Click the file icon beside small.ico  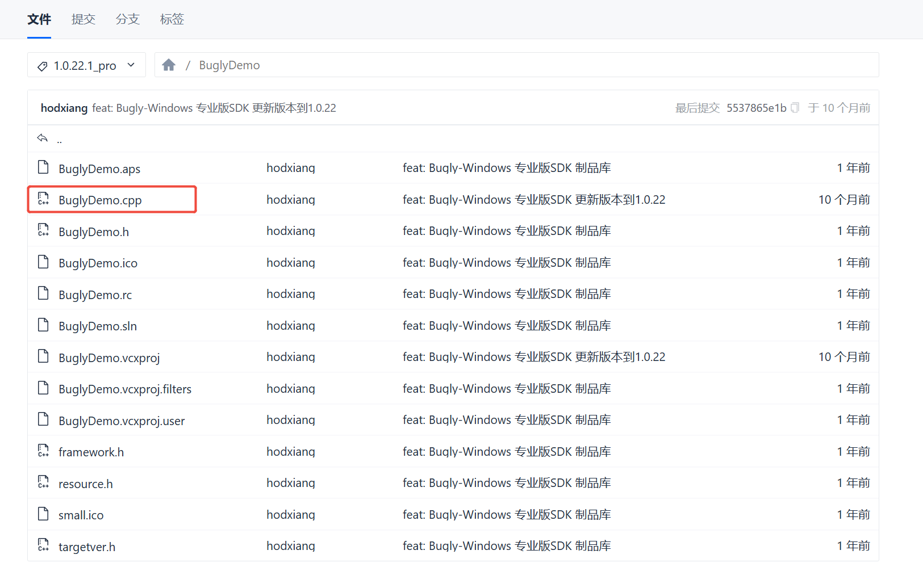[43, 514]
